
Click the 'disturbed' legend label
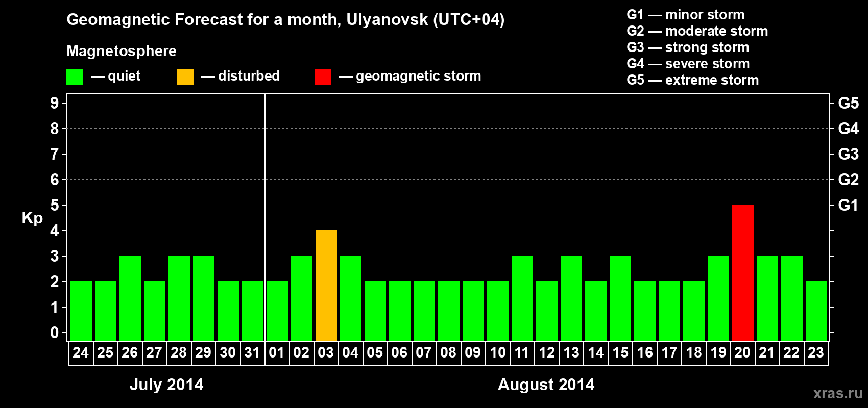tap(249, 76)
